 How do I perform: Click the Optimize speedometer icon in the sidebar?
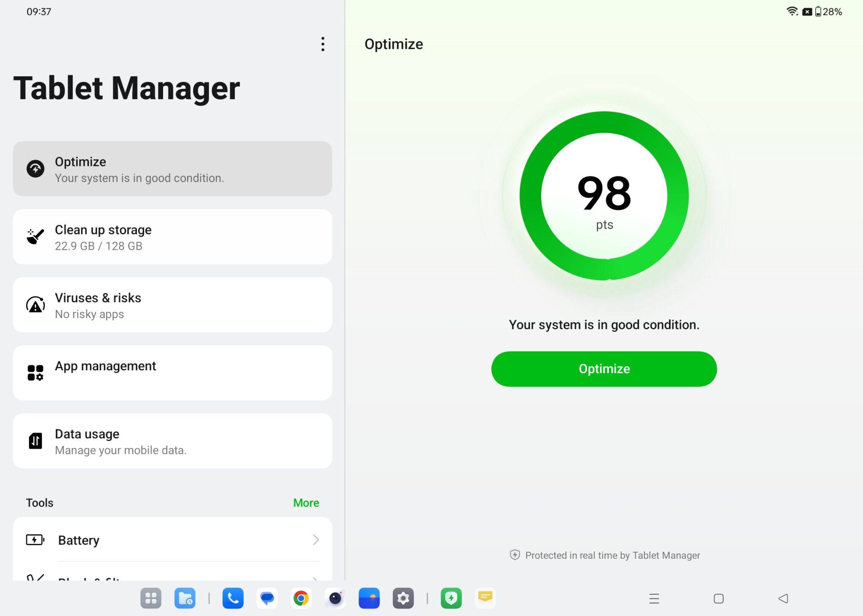pyautogui.click(x=36, y=169)
